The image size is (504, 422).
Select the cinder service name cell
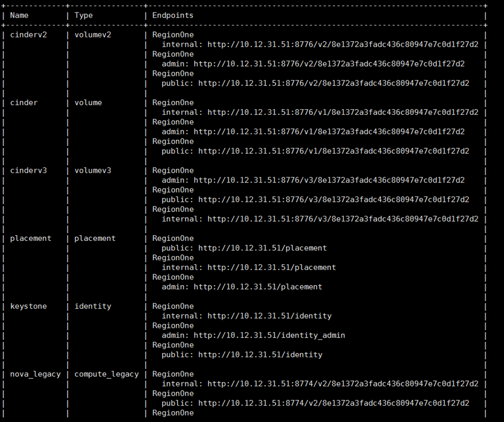coord(24,102)
